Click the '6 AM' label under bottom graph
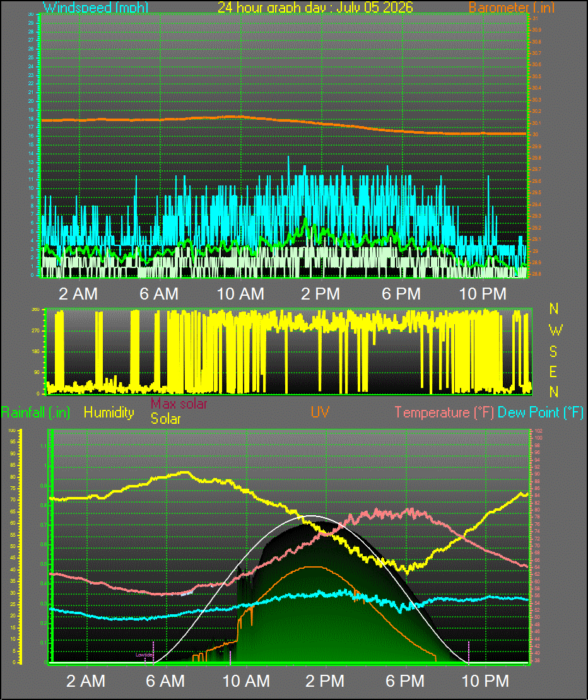The height and width of the screenshot is (700, 588). [x=165, y=681]
